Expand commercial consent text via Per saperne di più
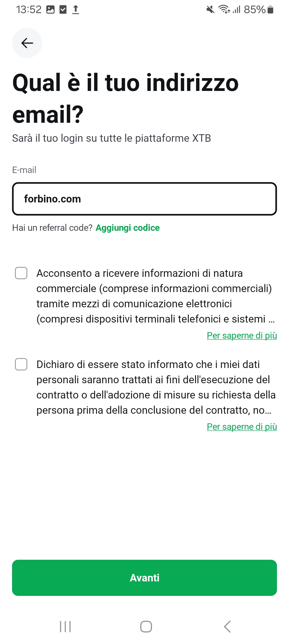The width and height of the screenshot is (289, 644). [242, 335]
